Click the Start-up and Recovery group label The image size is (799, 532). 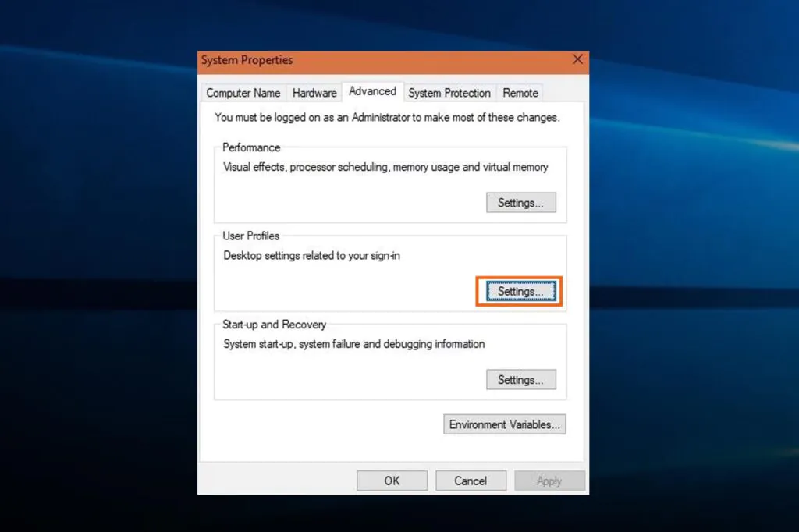point(274,325)
